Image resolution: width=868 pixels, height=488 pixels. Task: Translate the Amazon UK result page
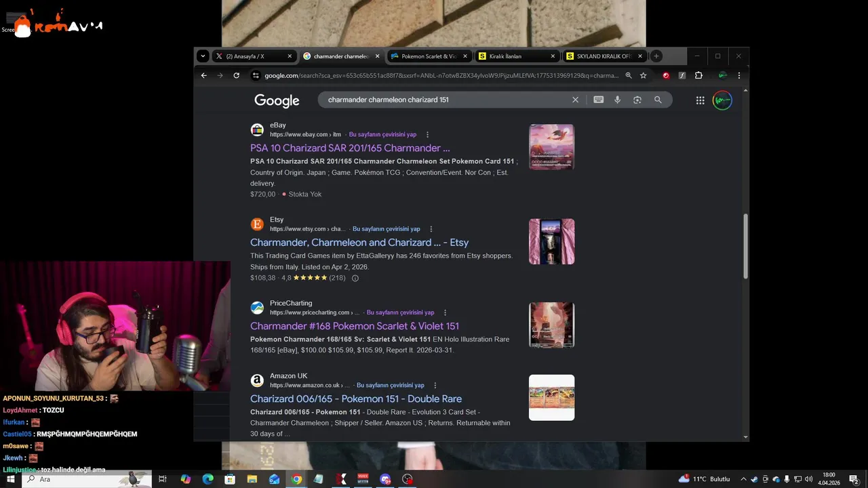390,385
